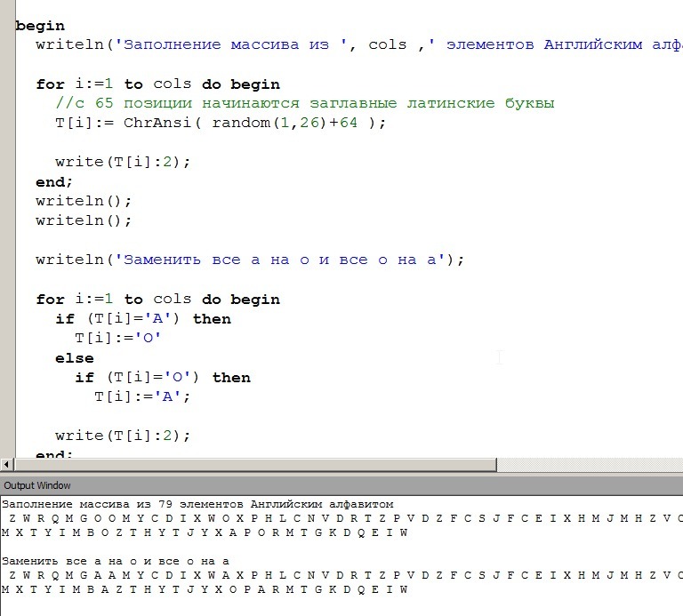Click output line 'Заменить все а на о и все о на а'
683x616 pixels.
tap(116, 561)
